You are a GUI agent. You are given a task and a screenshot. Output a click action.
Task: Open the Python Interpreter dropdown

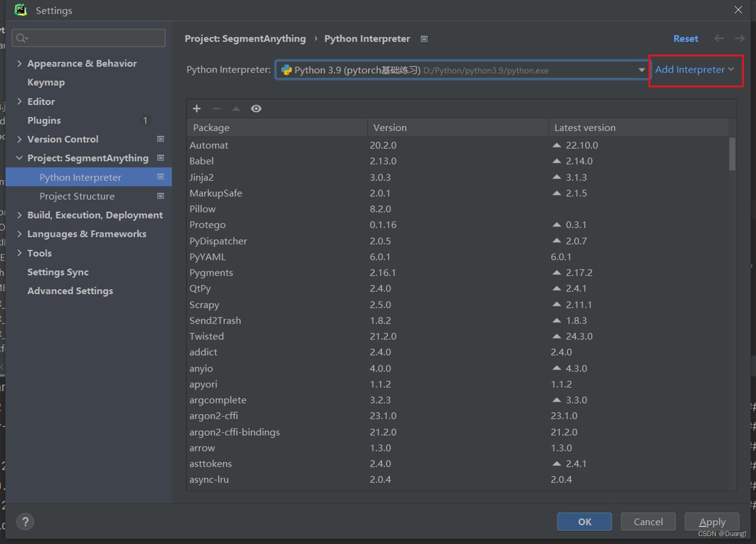tap(641, 70)
